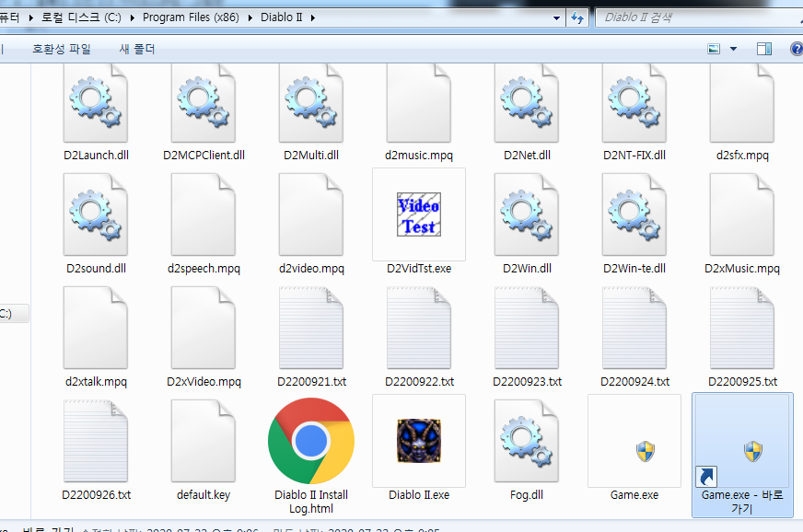
Task: Select the d2music.mpq file icon
Action: pos(419,103)
